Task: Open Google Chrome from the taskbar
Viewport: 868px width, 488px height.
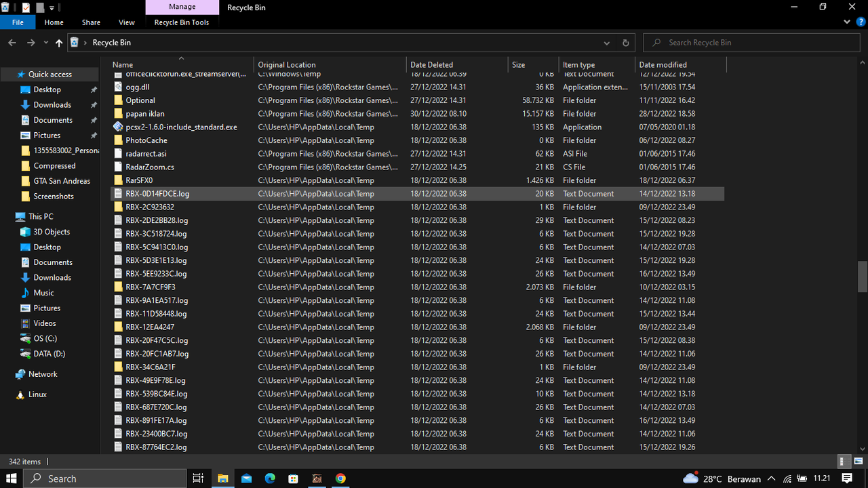Action: coord(340,478)
